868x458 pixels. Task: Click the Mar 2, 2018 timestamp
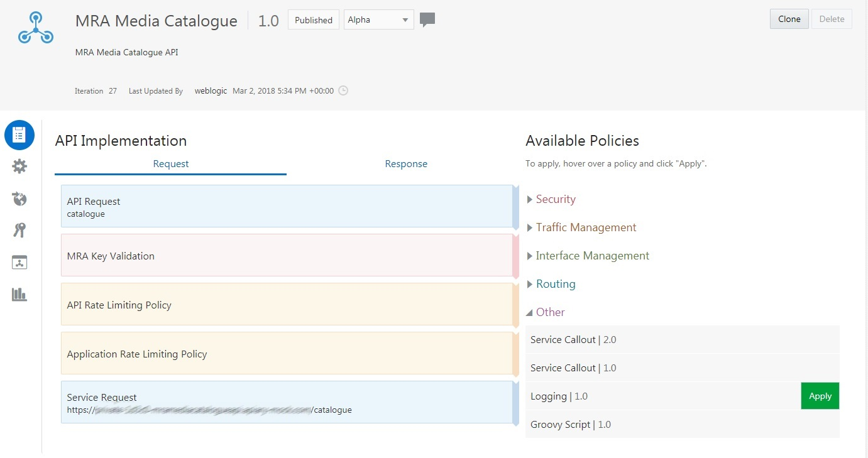[283, 90]
